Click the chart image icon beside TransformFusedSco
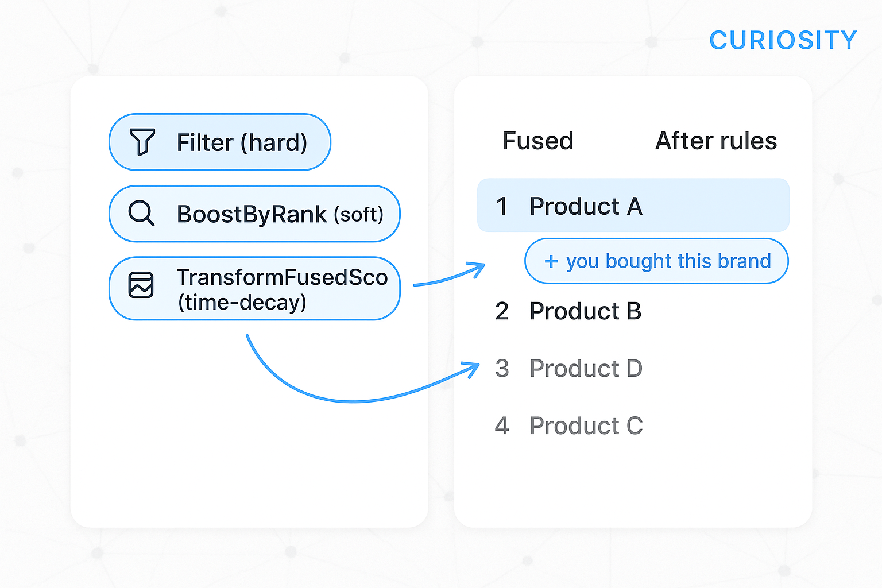The image size is (882, 588). click(141, 285)
